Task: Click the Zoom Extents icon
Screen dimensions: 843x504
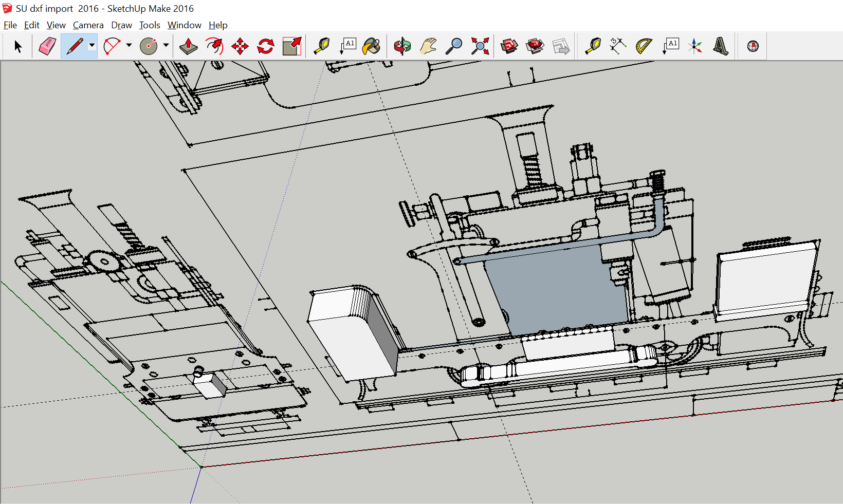Action: pyautogui.click(x=480, y=46)
